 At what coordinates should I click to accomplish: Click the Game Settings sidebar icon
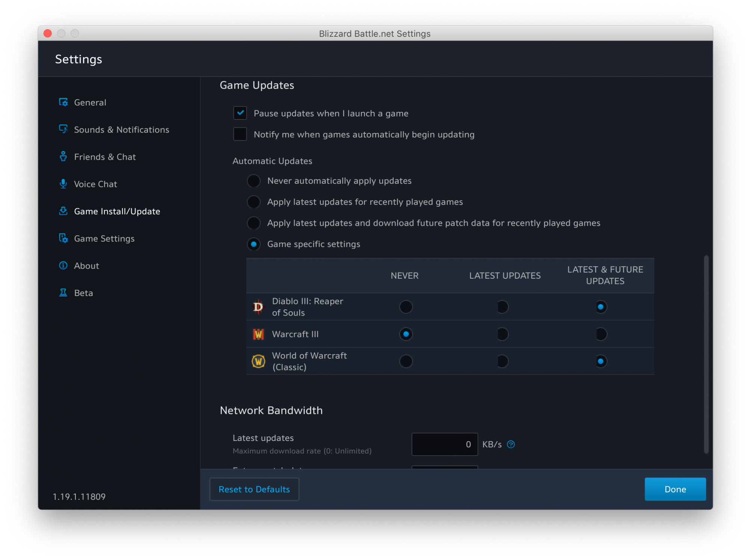click(x=63, y=238)
